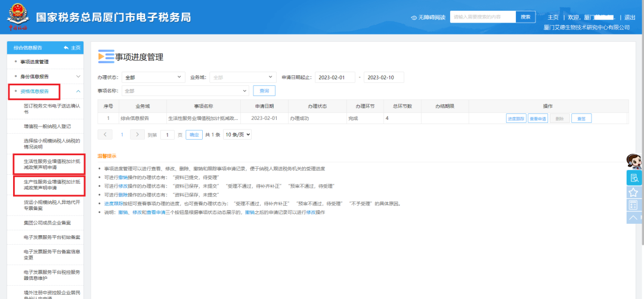644x299 pixels.
Task: Open 增值税一般纳税人登记 in the sidebar
Action: coord(47,127)
